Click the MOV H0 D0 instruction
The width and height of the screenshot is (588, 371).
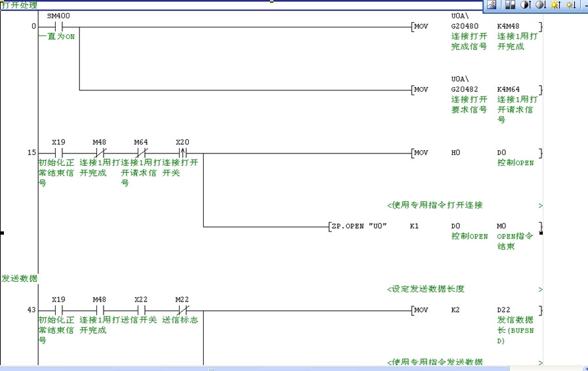point(420,153)
